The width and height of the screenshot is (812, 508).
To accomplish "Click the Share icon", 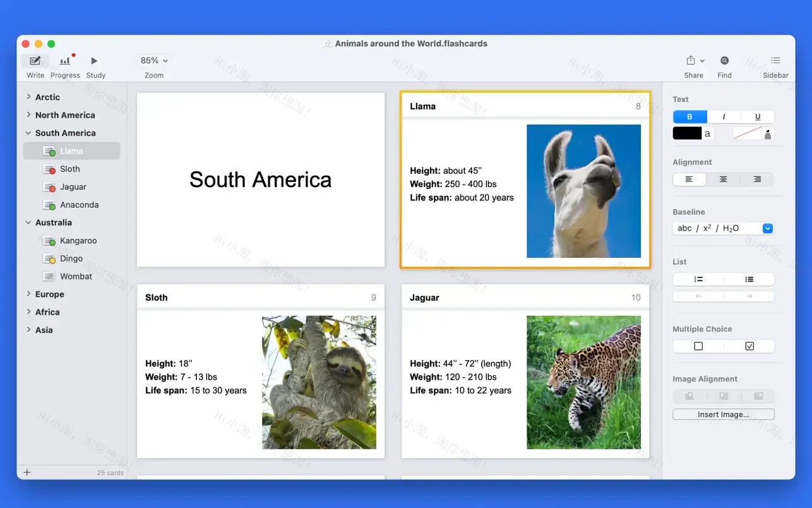I will click(x=690, y=61).
